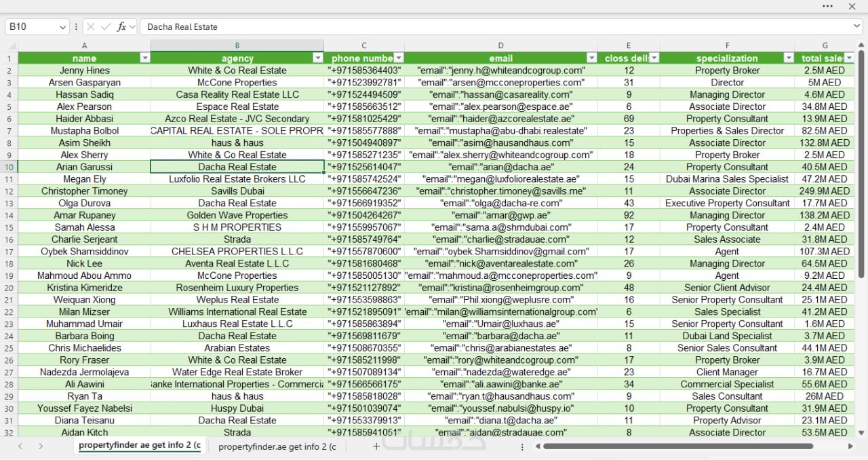Select the cell Water Edge Real Estate Broker
868x460 pixels.
coord(237,372)
